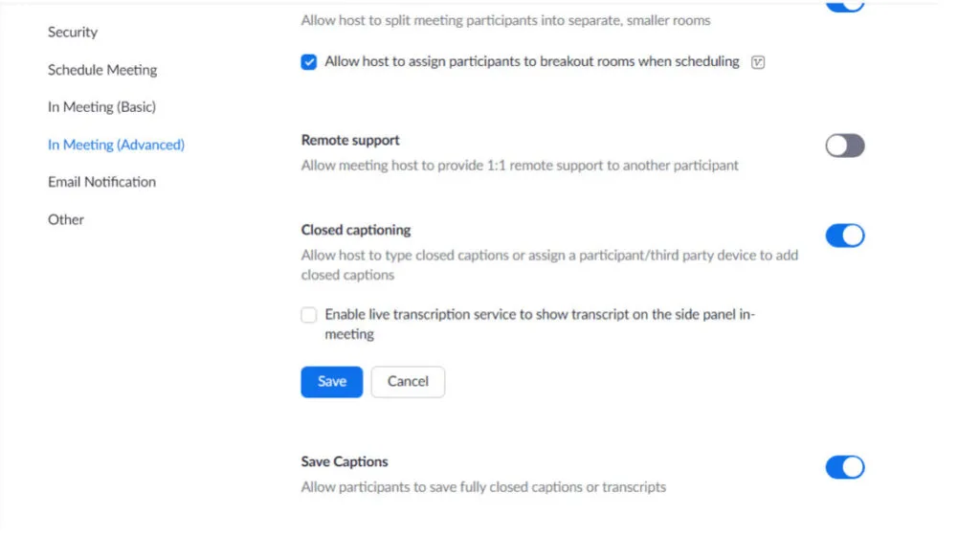Open Email Notification settings

click(x=101, y=182)
